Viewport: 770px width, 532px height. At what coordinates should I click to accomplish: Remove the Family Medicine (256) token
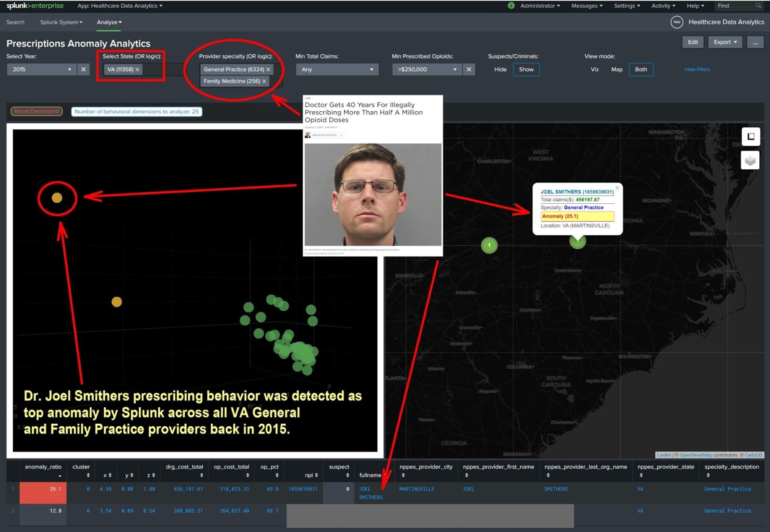(264, 81)
